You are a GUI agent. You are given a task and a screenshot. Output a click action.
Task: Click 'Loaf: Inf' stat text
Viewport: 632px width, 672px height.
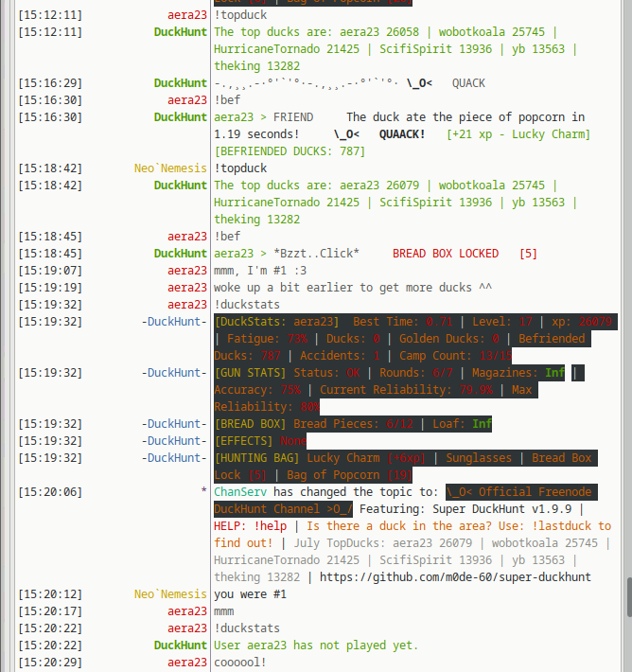[462, 423]
